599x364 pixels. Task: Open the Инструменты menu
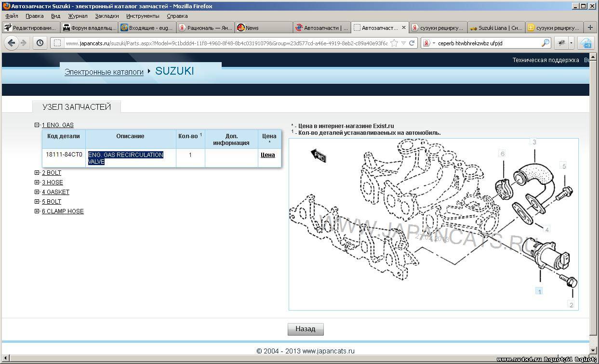coord(143,16)
